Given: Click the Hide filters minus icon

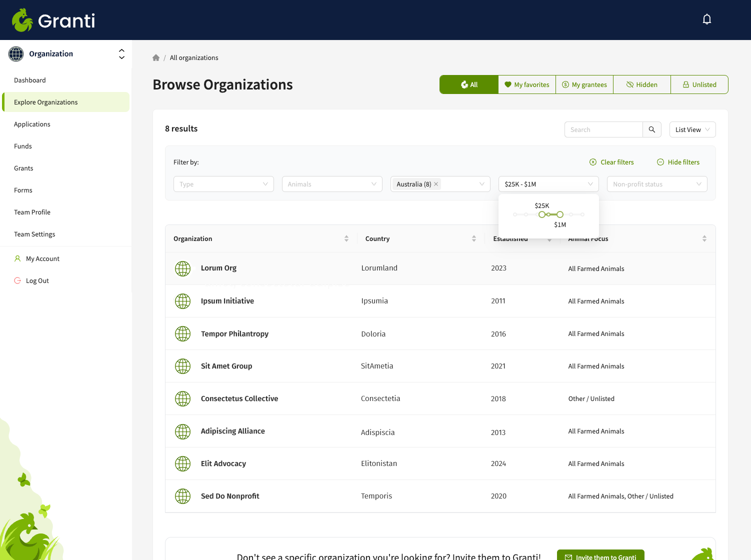Looking at the screenshot, I should [x=660, y=162].
